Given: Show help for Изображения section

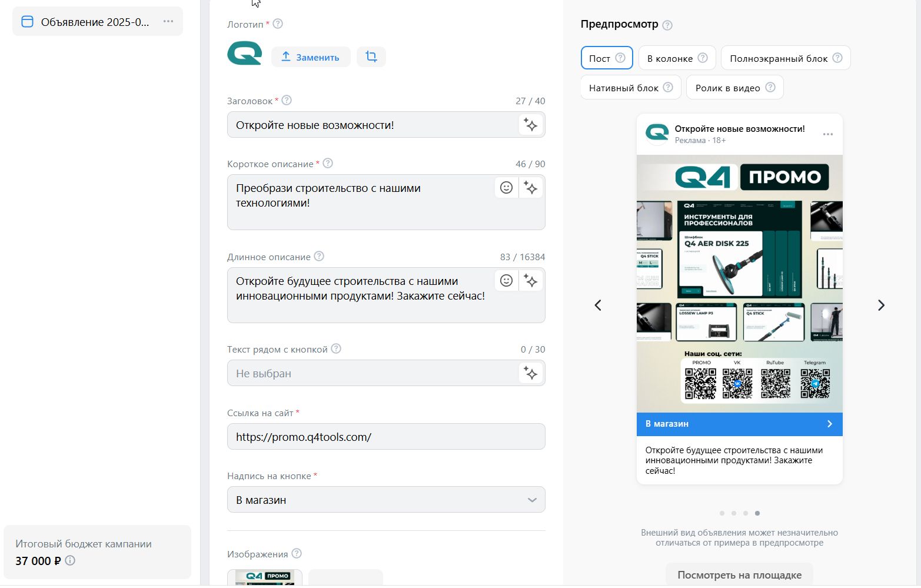Looking at the screenshot, I should click(297, 554).
